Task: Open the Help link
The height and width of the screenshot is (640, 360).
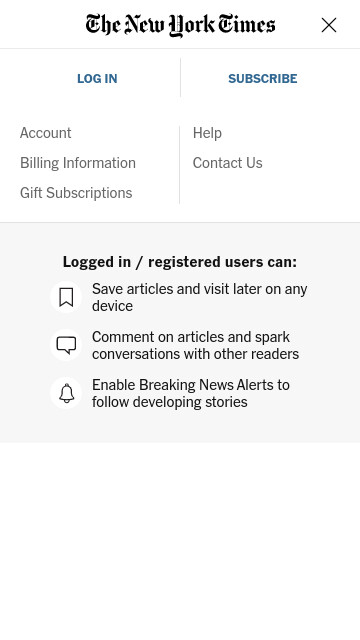Action: point(207,133)
